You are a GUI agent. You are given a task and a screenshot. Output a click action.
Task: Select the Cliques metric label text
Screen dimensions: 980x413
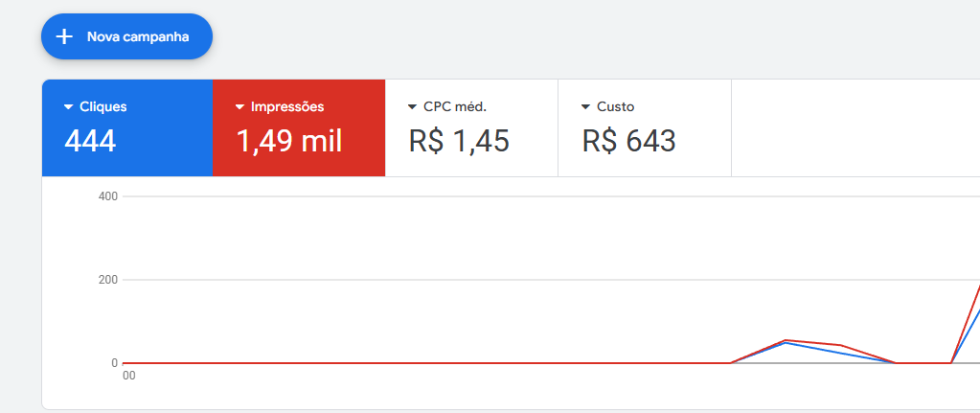pos(103,107)
